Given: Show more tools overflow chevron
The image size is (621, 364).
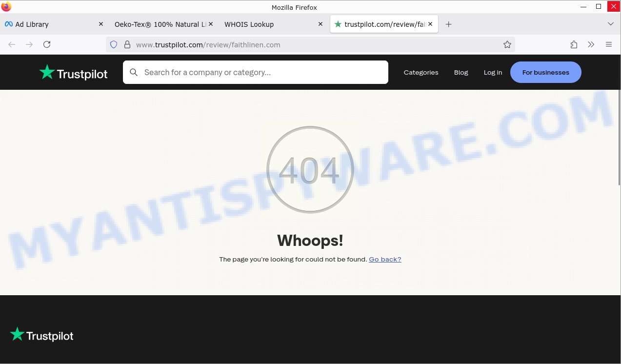Looking at the screenshot, I should pyautogui.click(x=591, y=44).
